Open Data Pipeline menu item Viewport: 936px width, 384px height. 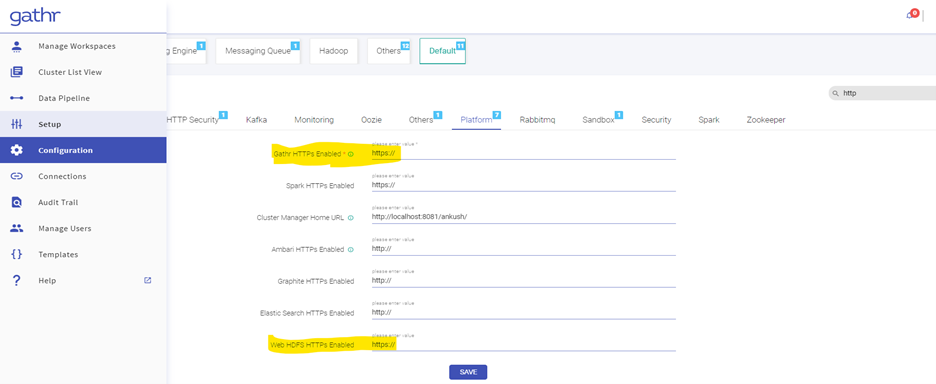[x=83, y=98]
